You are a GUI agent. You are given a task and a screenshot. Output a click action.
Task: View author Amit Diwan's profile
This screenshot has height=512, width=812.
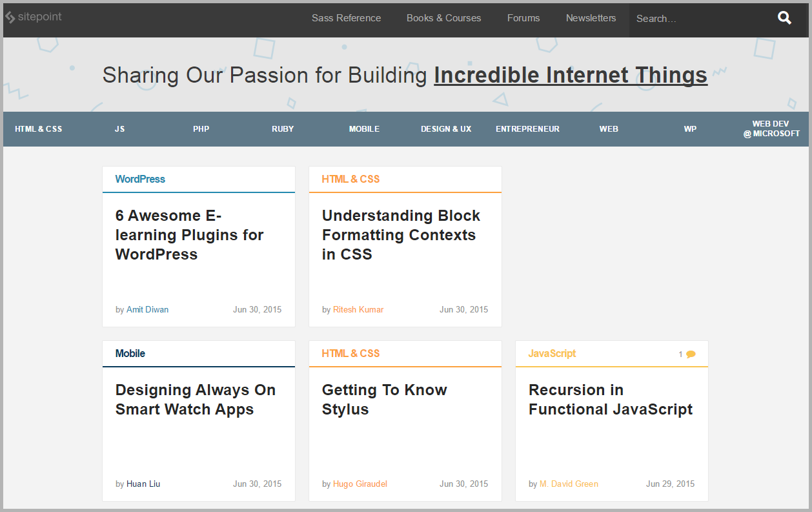click(x=147, y=310)
